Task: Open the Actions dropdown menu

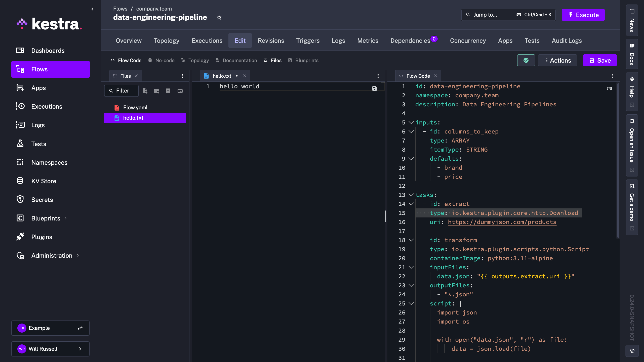Action: tap(557, 60)
